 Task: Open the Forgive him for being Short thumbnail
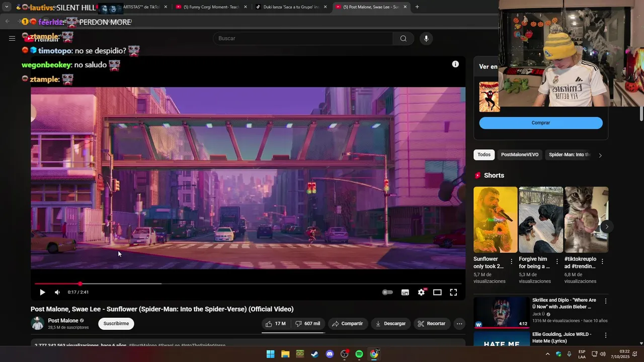[541, 220]
